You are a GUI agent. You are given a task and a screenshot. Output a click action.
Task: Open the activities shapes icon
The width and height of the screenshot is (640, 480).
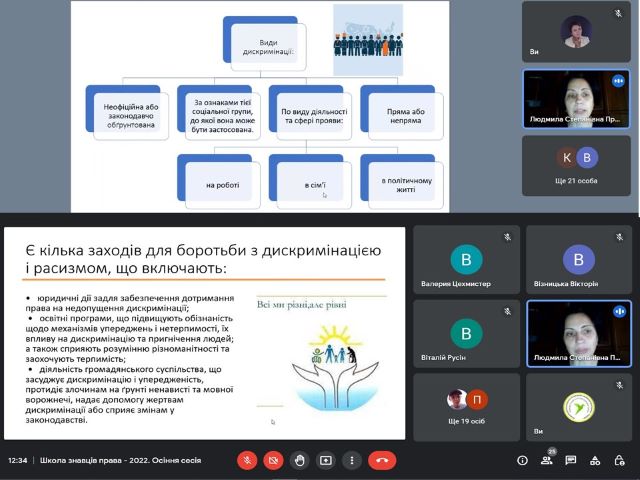(595, 460)
